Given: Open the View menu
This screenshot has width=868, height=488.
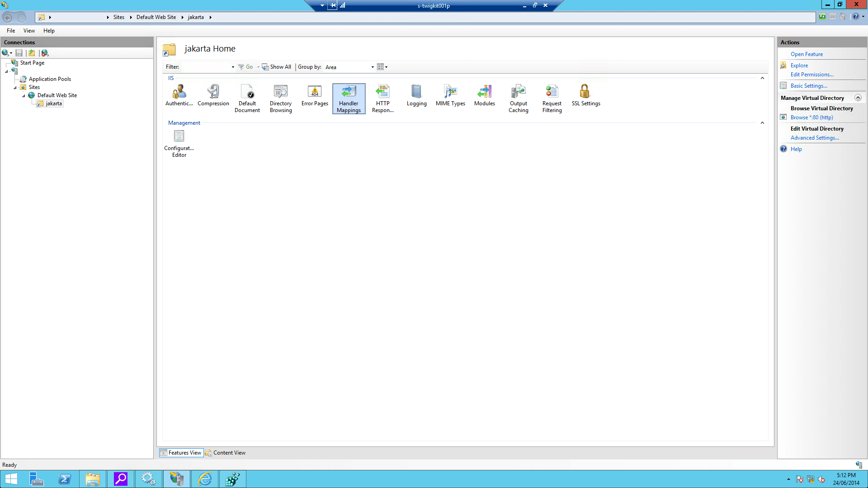Looking at the screenshot, I should 29,31.
